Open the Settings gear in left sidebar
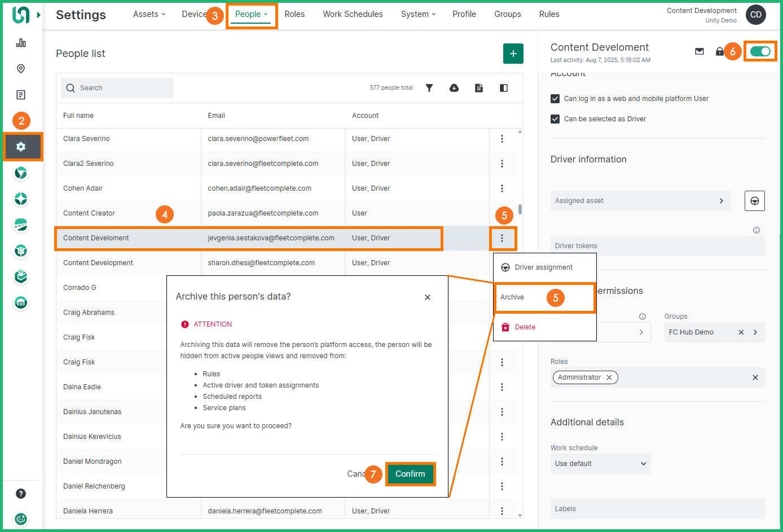The height and width of the screenshot is (532, 783). [21, 147]
